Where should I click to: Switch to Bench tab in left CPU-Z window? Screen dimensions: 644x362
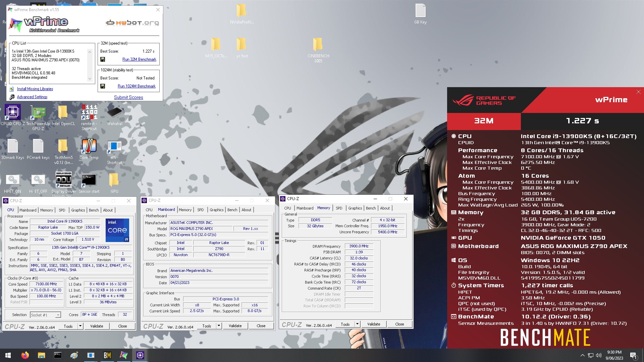(94, 210)
